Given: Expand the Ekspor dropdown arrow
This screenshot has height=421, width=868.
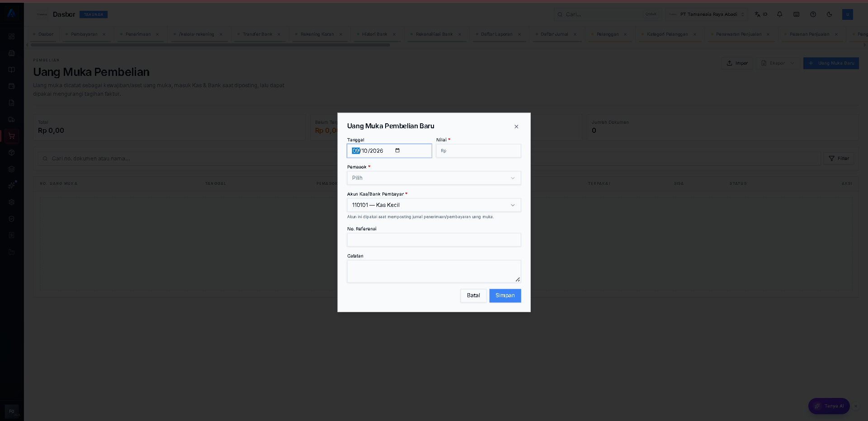Looking at the screenshot, I should [x=793, y=63].
